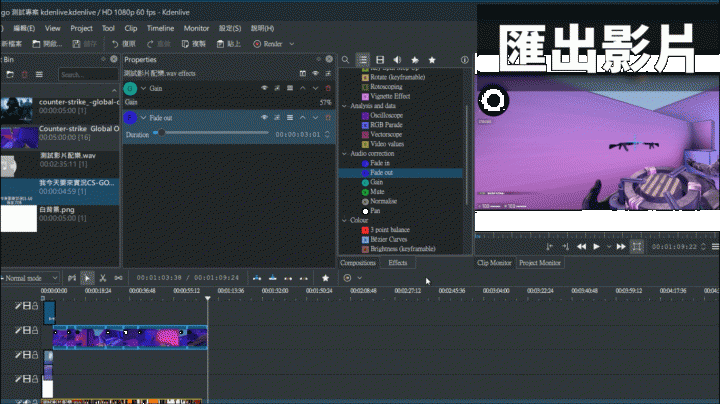The image size is (720, 404).
Task: Collapse the Gain effect section
Action: tap(143, 88)
